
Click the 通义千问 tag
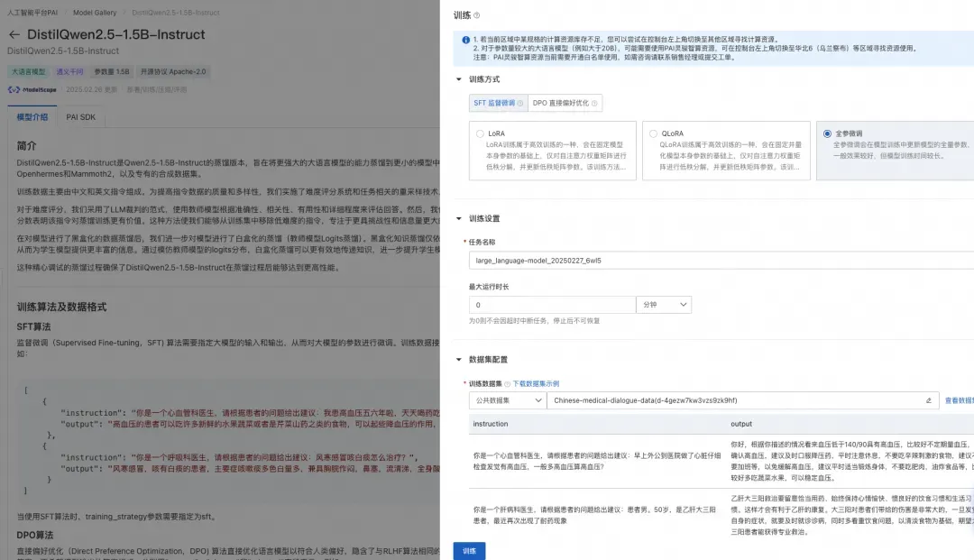click(x=69, y=72)
